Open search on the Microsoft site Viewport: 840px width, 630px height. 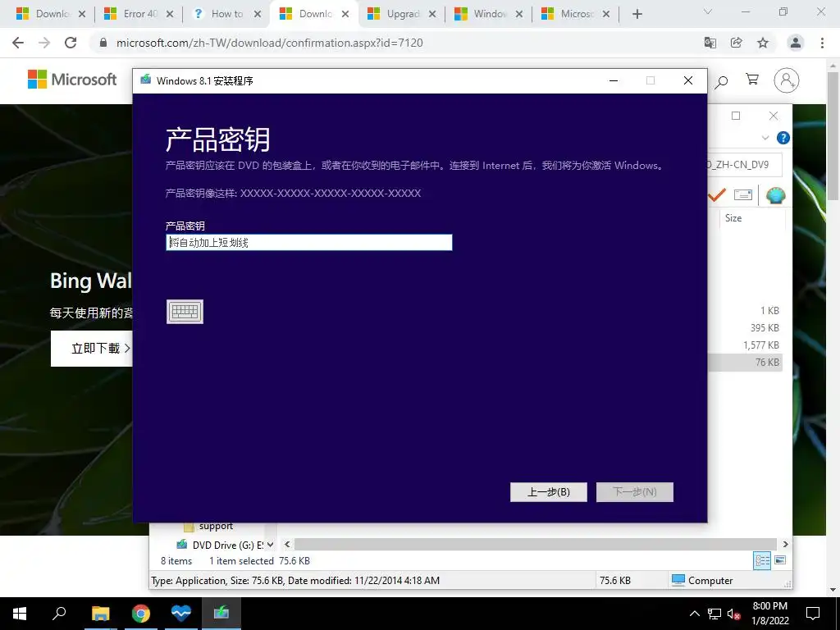point(722,81)
